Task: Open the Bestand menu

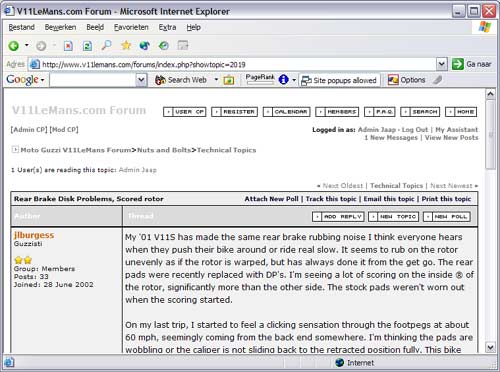Action: pyautogui.click(x=22, y=27)
